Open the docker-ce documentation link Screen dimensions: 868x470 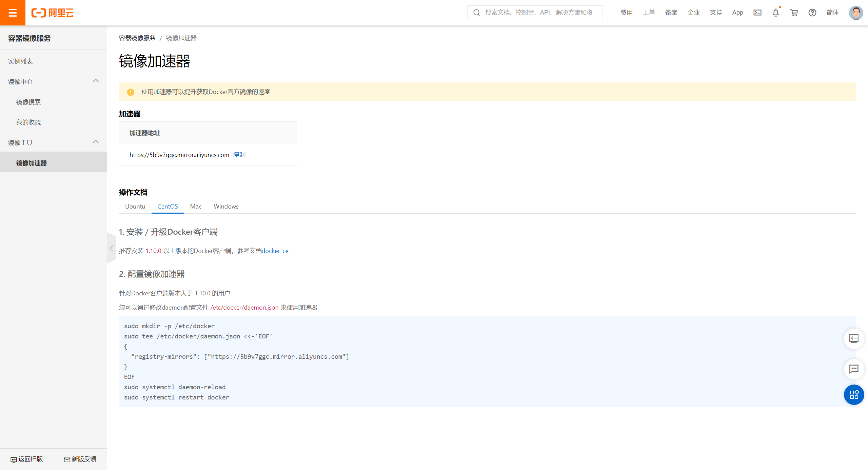point(275,251)
